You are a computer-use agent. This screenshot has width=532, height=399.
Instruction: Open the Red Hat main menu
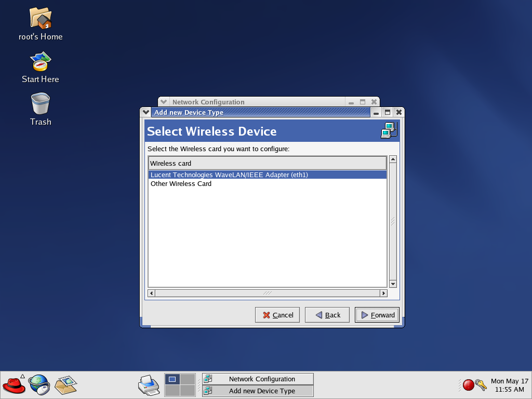(x=14, y=385)
